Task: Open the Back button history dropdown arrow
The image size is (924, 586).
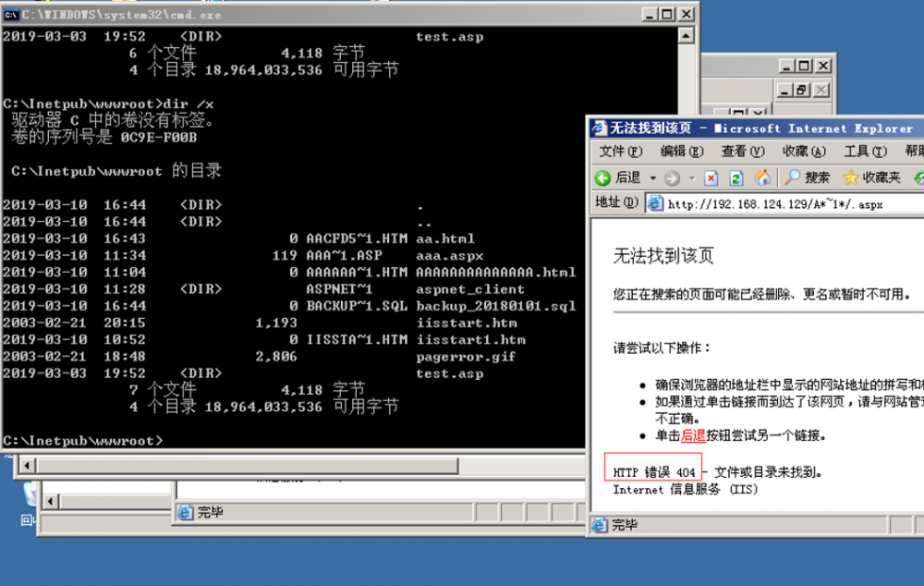Action: (x=653, y=178)
